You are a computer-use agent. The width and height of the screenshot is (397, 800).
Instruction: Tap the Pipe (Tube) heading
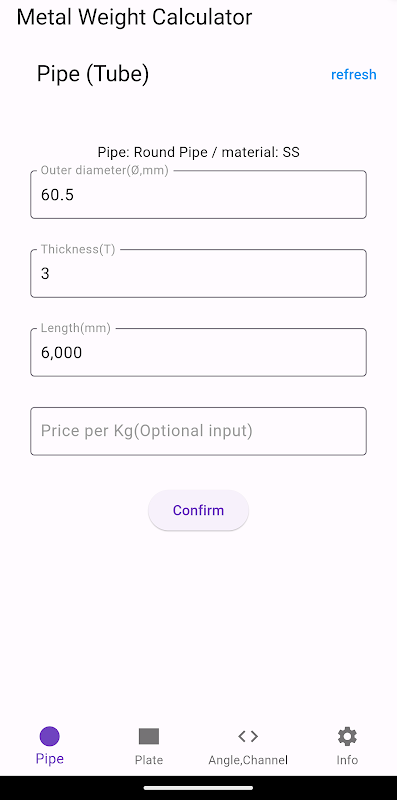pos(93,74)
